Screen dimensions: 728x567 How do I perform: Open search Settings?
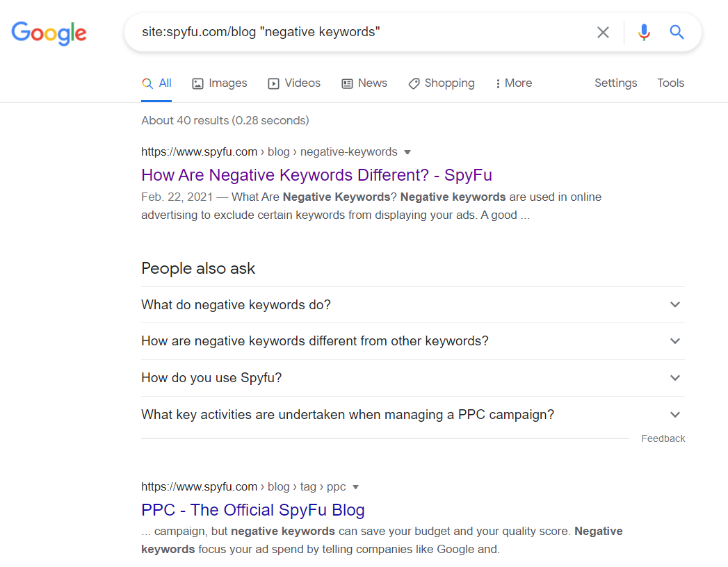coord(615,83)
